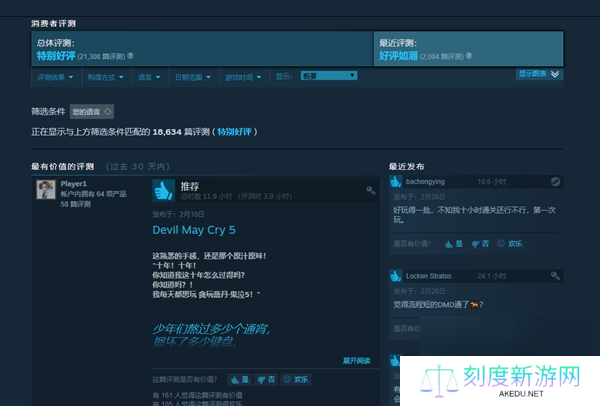
Task: Click the 发布于: 2月10日 date text
Action: (x=178, y=214)
